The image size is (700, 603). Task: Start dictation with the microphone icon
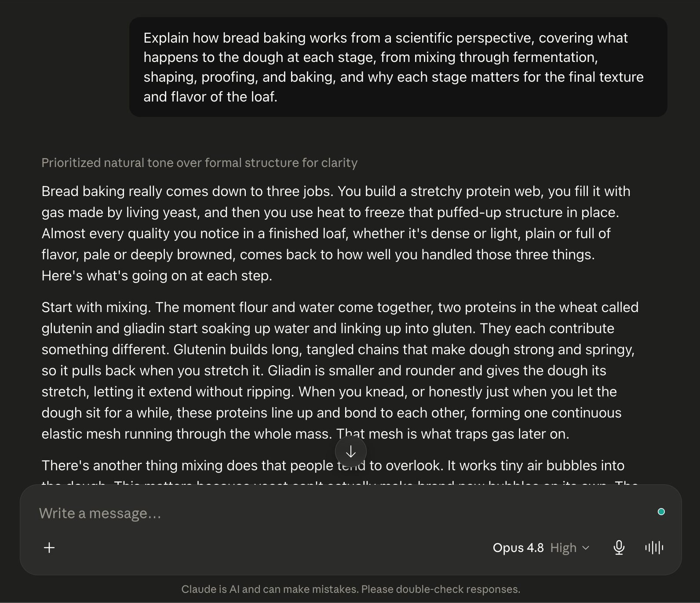[619, 548]
